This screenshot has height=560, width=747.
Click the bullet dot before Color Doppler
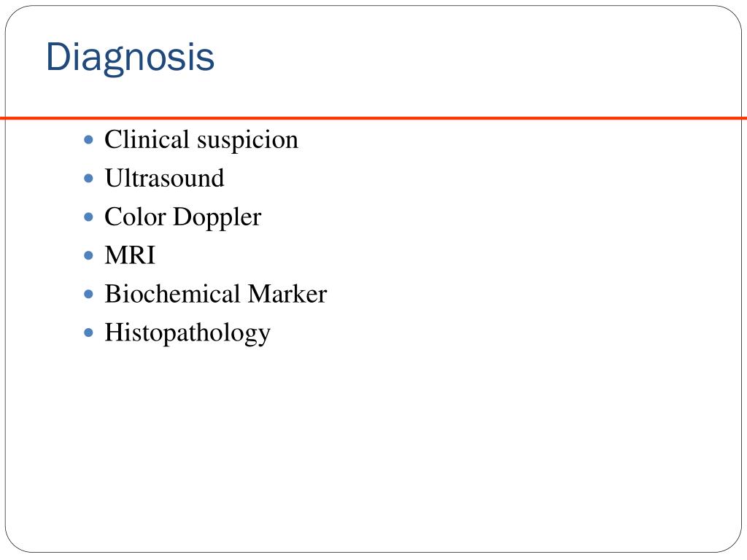[88, 217]
